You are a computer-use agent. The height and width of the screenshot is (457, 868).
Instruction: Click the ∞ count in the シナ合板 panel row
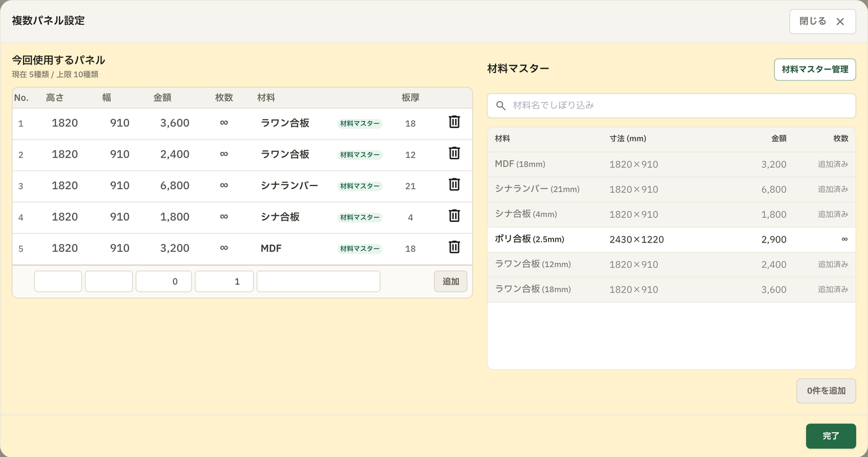click(x=224, y=216)
